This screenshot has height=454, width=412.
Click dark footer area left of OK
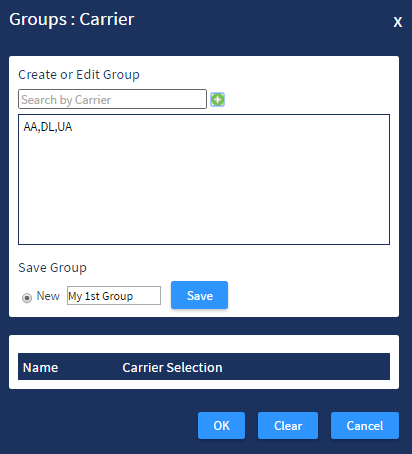(x=100, y=425)
